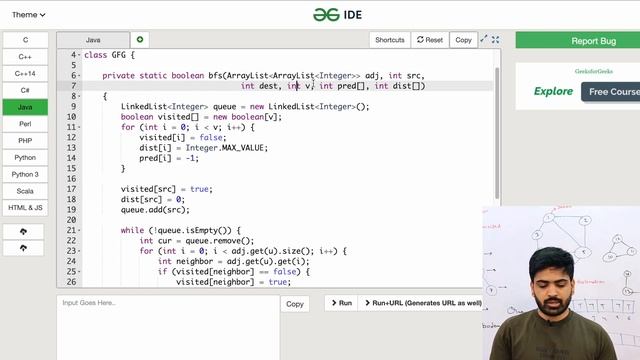640x360 pixels.
Task: Click the Free Course banner button
Action: (611, 92)
